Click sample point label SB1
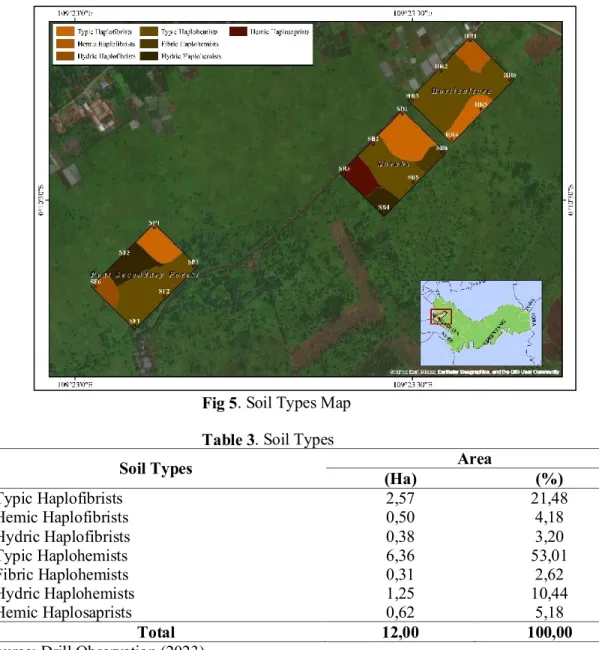The width and height of the screenshot is (599, 650). (402, 109)
